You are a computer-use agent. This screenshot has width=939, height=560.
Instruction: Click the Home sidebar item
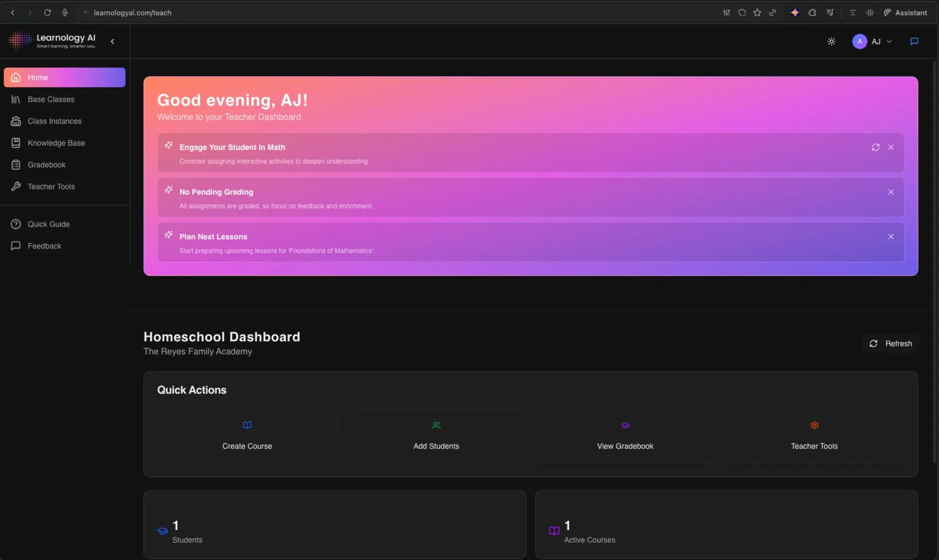(x=65, y=77)
